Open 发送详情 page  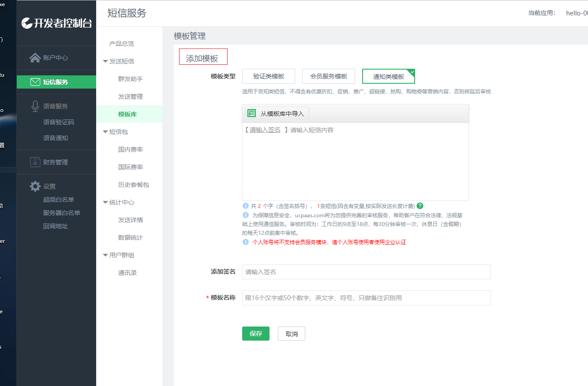pyautogui.click(x=131, y=220)
